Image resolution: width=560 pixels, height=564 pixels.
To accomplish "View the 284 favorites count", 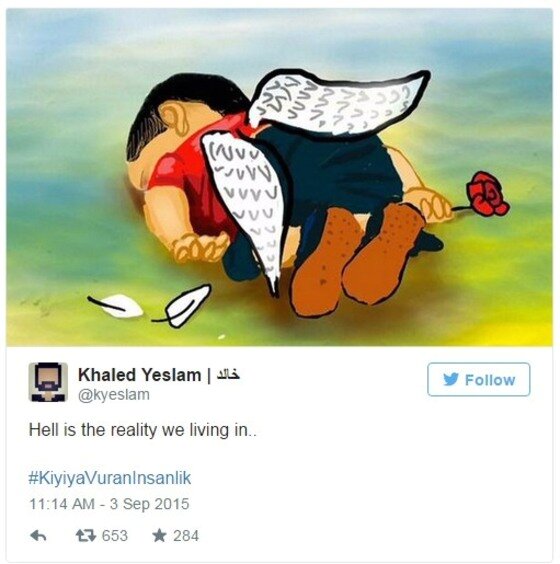I will [x=186, y=536].
